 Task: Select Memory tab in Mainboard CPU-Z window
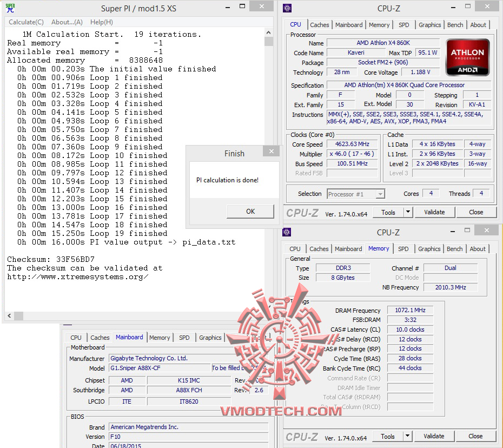tap(160, 338)
